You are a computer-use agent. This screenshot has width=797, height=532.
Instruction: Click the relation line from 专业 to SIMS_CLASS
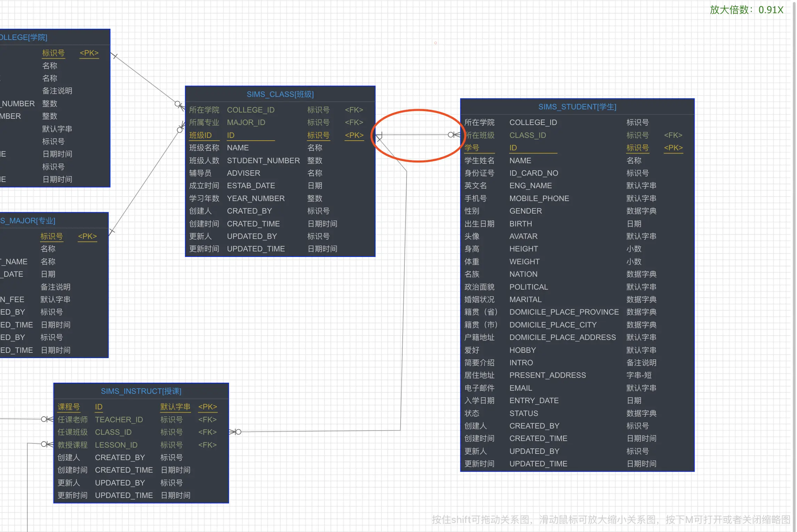(146, 180)
